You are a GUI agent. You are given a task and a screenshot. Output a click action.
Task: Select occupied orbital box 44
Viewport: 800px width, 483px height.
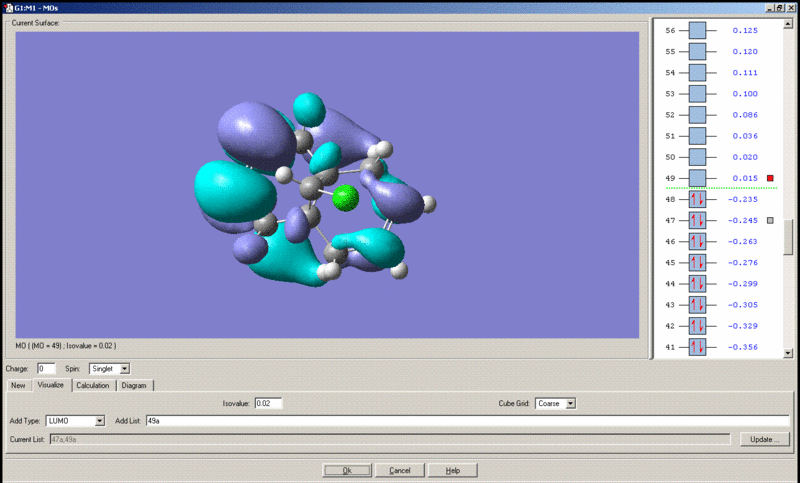(697, 284)
